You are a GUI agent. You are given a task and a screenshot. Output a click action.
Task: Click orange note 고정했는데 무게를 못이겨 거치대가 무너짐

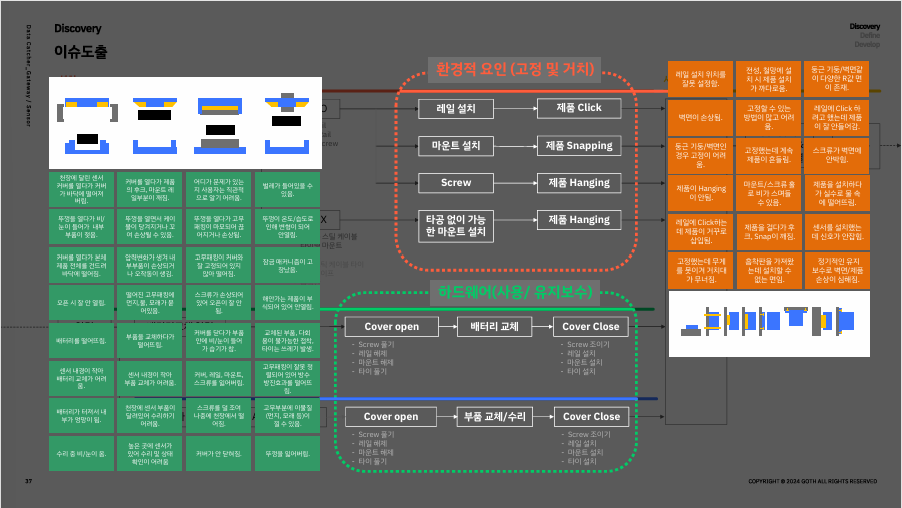pyautogui.click(x=700, y=270)
